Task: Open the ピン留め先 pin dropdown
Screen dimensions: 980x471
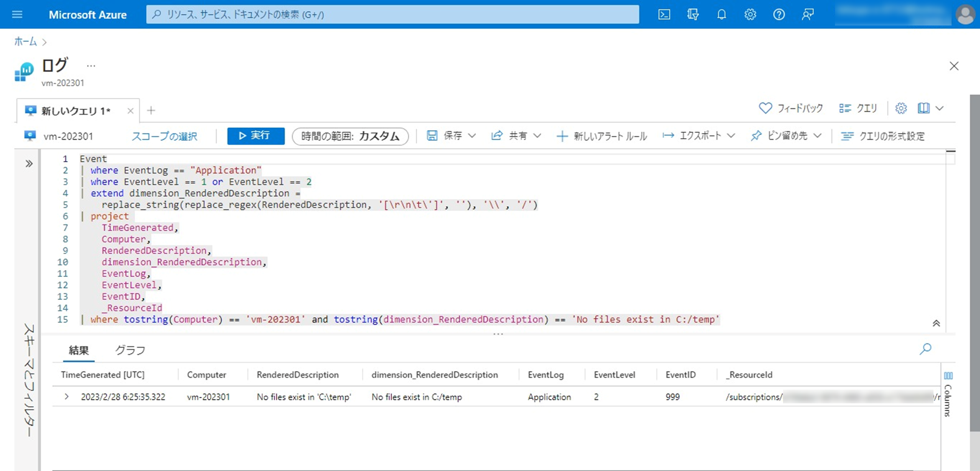Action: tap(786, 136)
